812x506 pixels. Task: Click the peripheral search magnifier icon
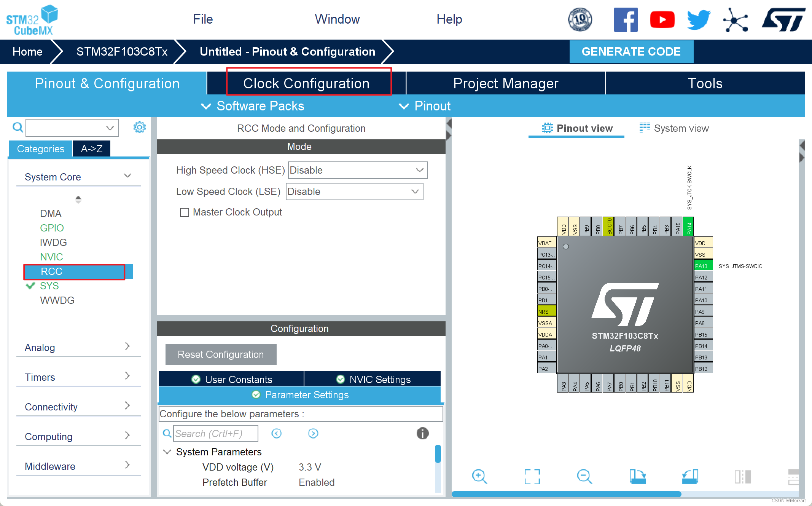pos(18,127)
